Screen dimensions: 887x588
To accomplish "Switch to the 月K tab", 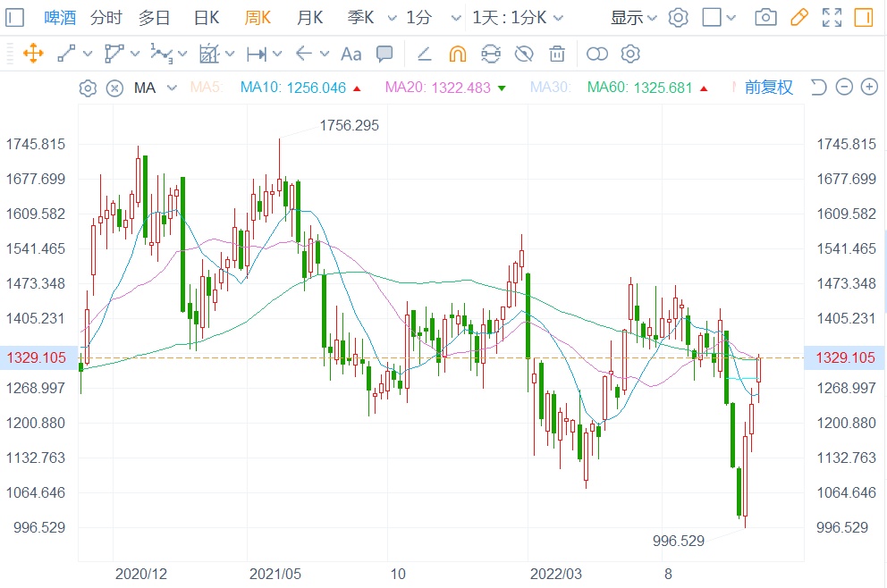I will click(309, 17).
